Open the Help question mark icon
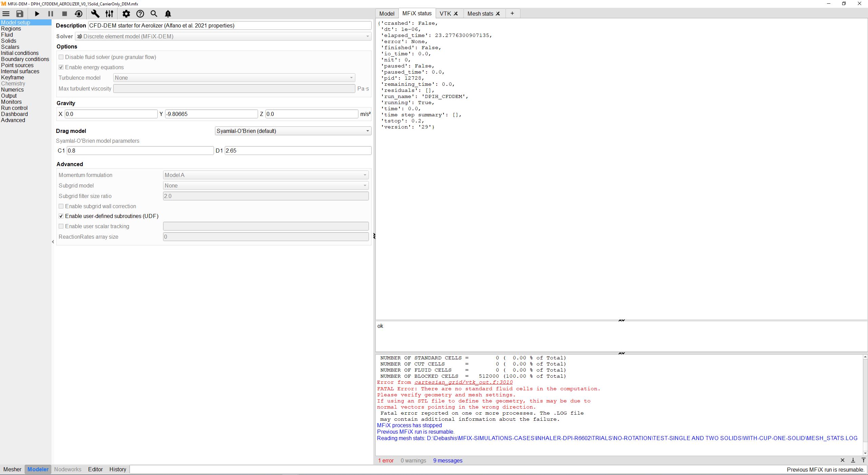868x475 pixels. [x=140, y=14]
